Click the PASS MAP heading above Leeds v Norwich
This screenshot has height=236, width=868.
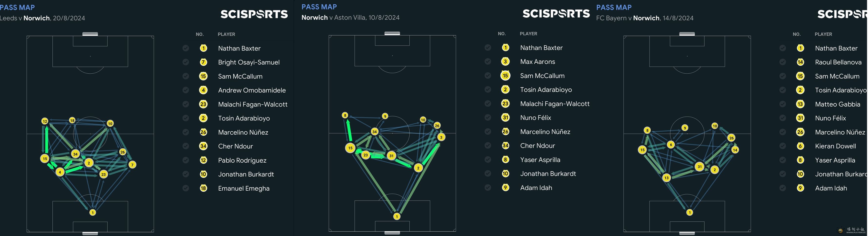(18, 7)
